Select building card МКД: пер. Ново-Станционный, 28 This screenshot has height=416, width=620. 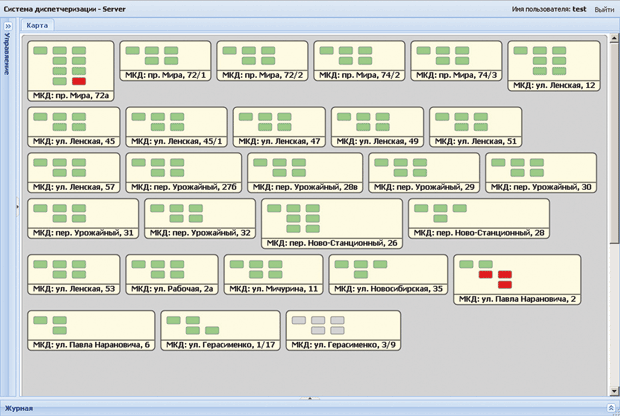click(x=479, y=219)
